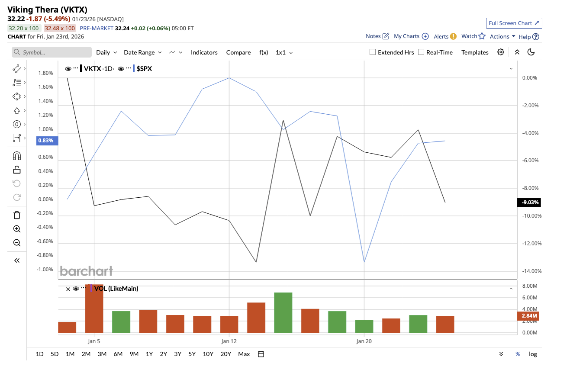Screen dimensions: 586x392
Task: Select the shapes drawing tool
Action: (x=17, y=96)
